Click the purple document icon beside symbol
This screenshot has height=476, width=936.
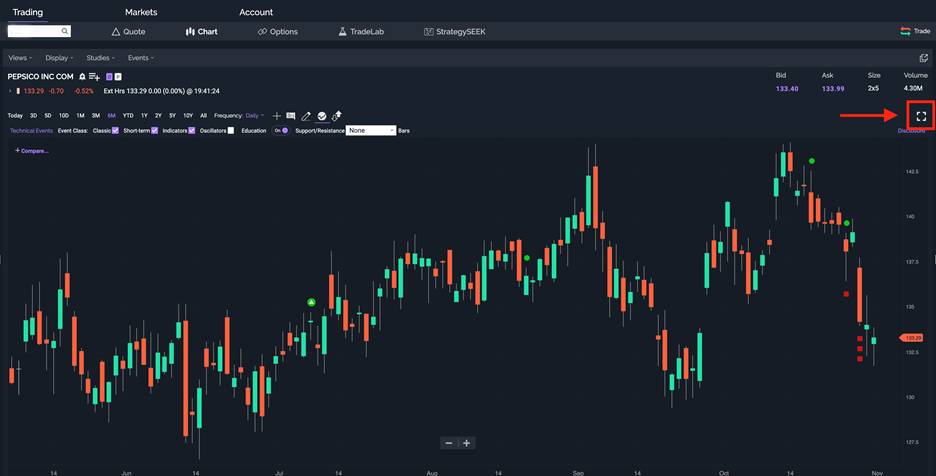[109, 76]
